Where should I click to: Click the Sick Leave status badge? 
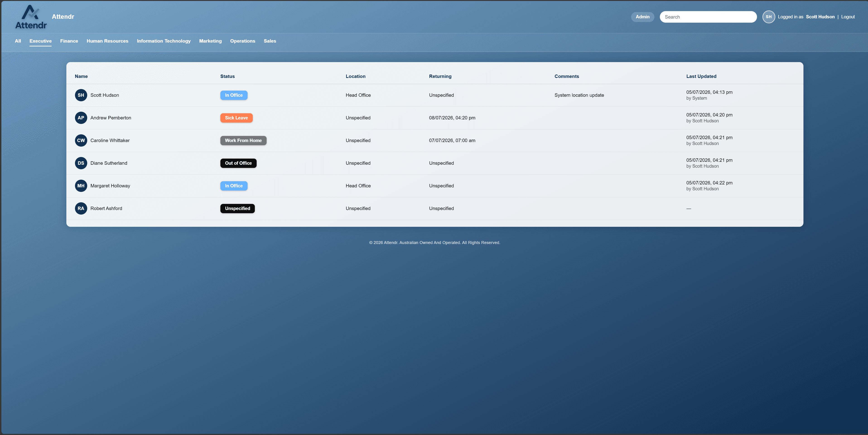tap(236, 118)
